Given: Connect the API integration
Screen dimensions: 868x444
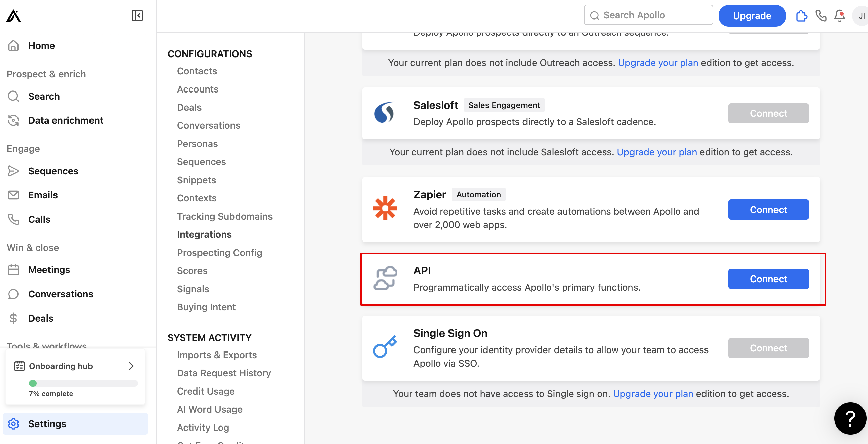Looking at the screenshot, I should [768, 279].
